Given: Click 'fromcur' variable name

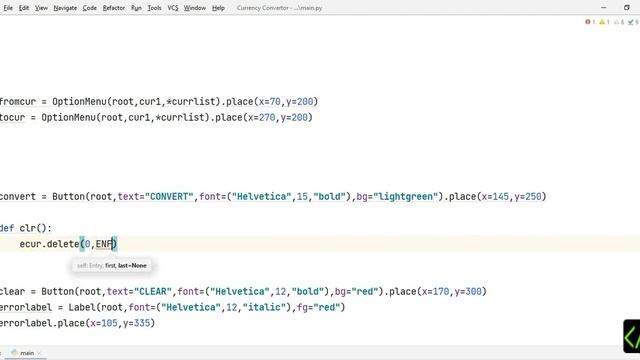Looking at the screenshot, I should tap(18, 101).
